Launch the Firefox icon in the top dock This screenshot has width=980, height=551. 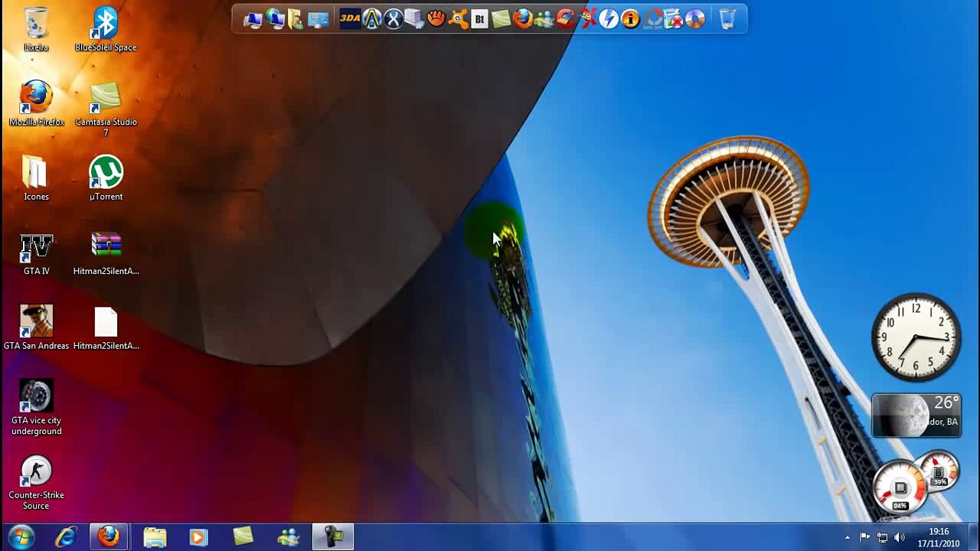(522, 19)
